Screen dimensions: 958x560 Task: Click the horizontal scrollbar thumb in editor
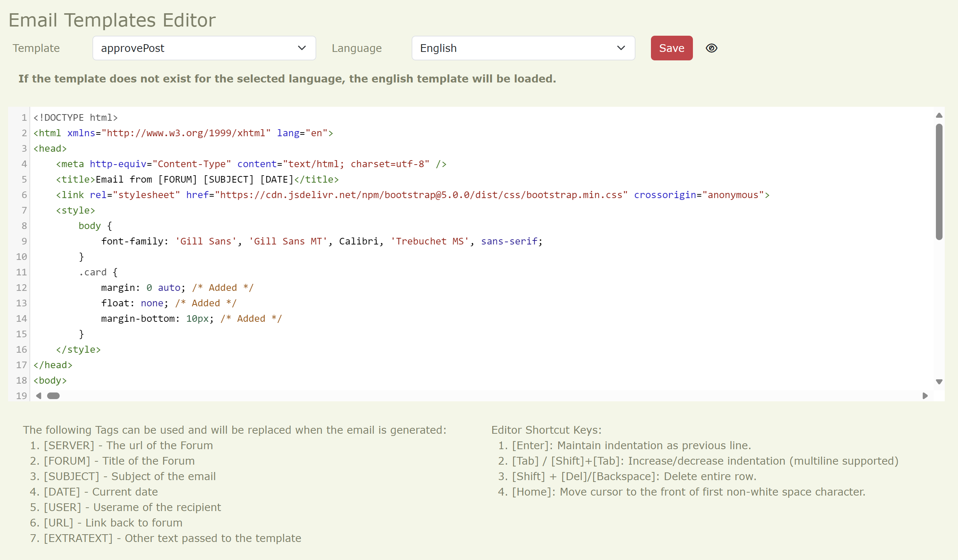coord(53,396)
